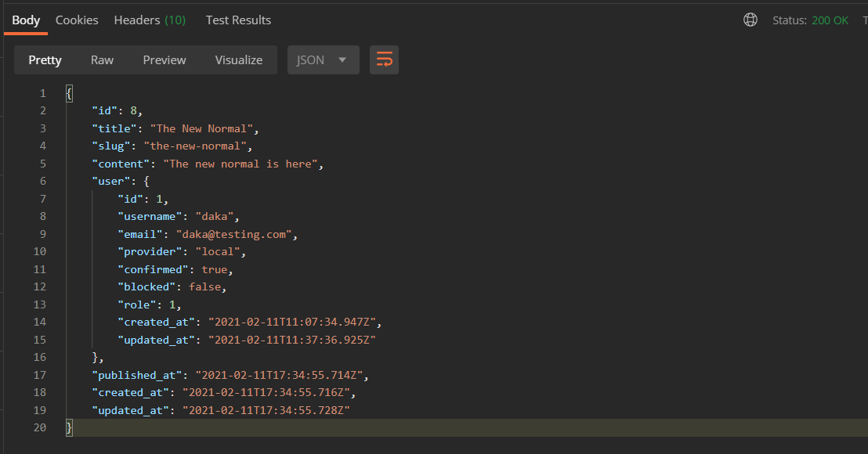
Task: Click the "email" key
Action: 140,235
